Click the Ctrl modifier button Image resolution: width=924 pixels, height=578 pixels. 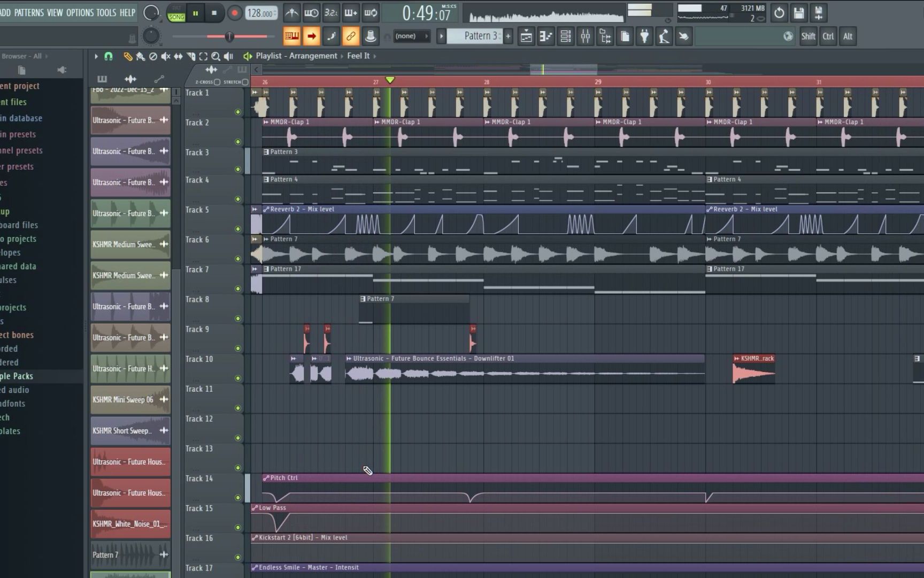[x=828, y=36]
